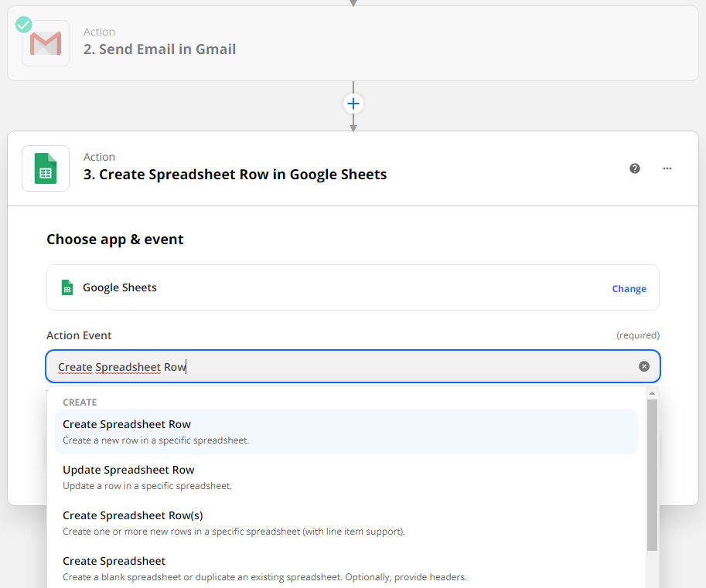Image resolution: width=706 pixels, height=588 pixels.
Task: Clear the Action Event field with X icon
Action: pyautogui.click(x=644, y=366)
